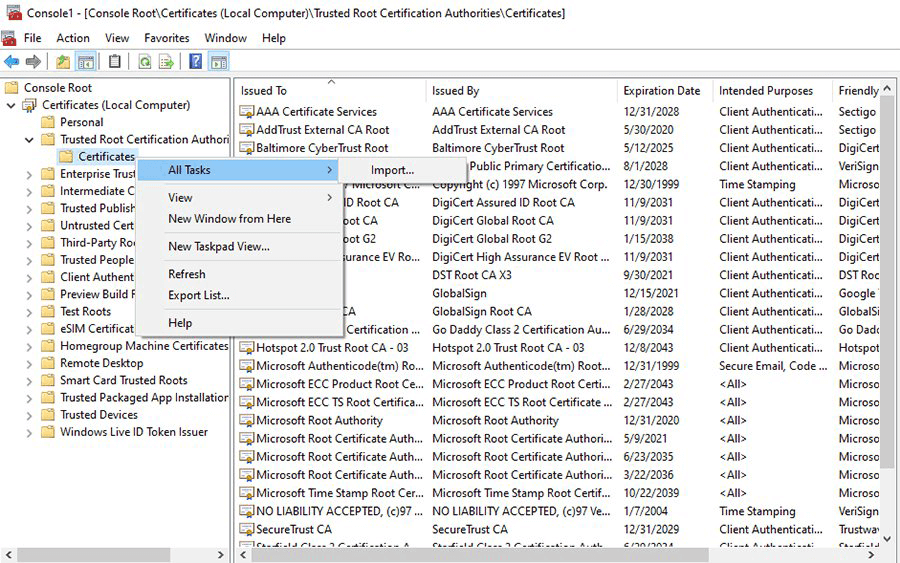Image resolution: width=900 pixels, height=563 pixels.
Task: Click the clipboard Properties toolbar icon
Action: tap(115, 62)
